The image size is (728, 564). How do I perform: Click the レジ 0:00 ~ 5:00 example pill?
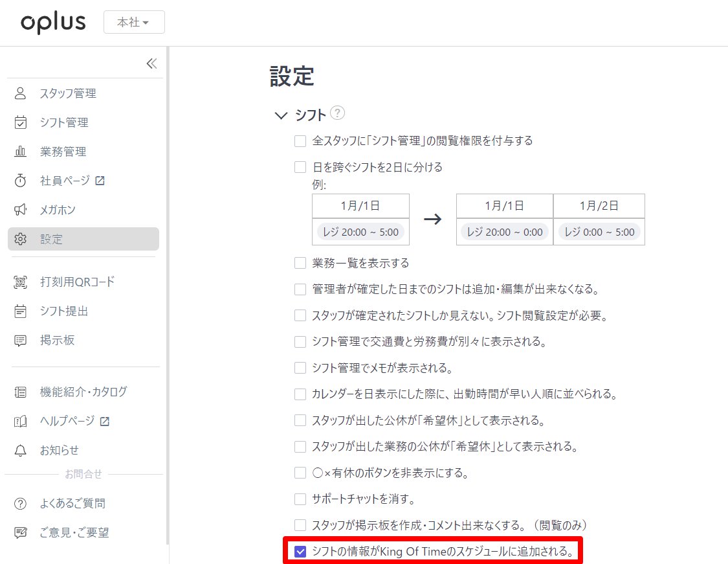tap(599, 232)
